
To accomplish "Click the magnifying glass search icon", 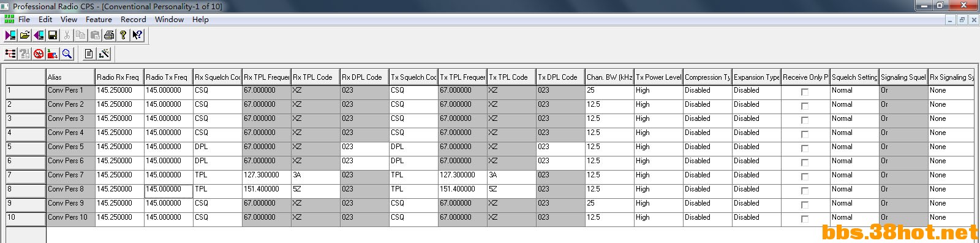I will (67, 54).
